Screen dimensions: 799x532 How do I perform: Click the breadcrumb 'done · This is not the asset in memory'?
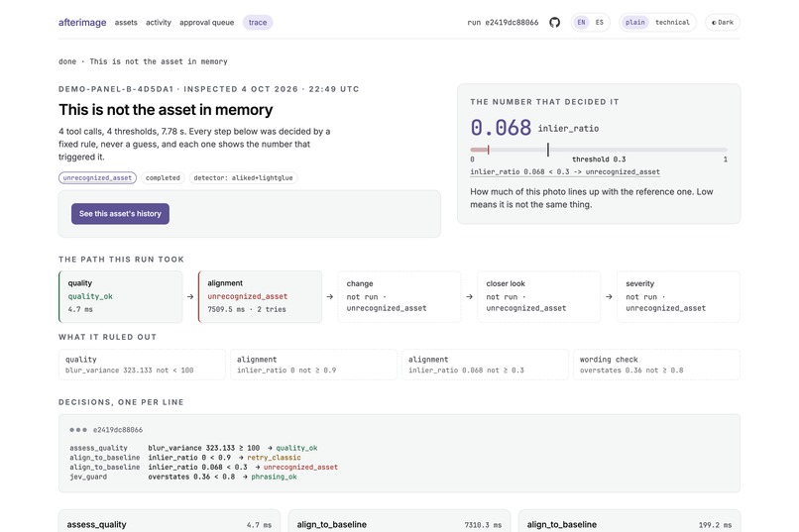click(143, 61)
